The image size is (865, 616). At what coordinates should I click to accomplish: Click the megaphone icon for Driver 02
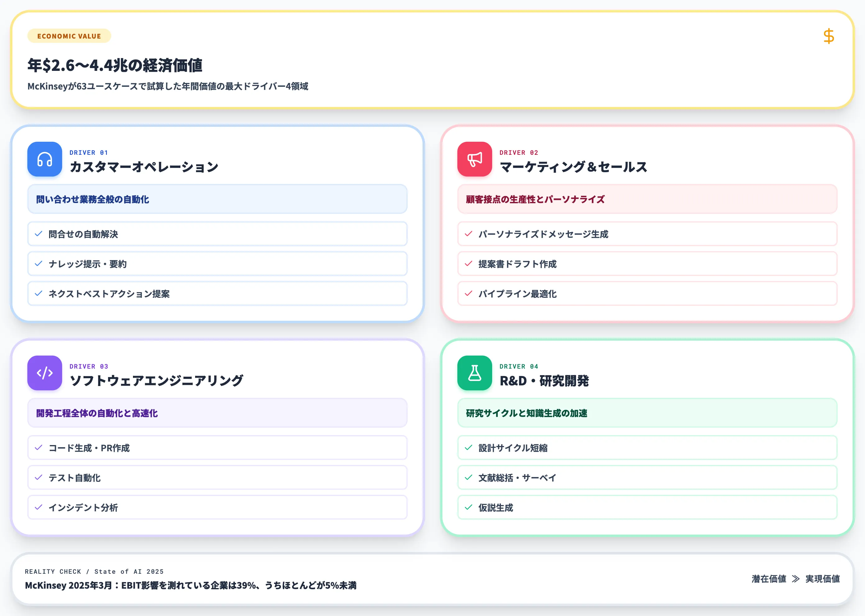[474, 159]
